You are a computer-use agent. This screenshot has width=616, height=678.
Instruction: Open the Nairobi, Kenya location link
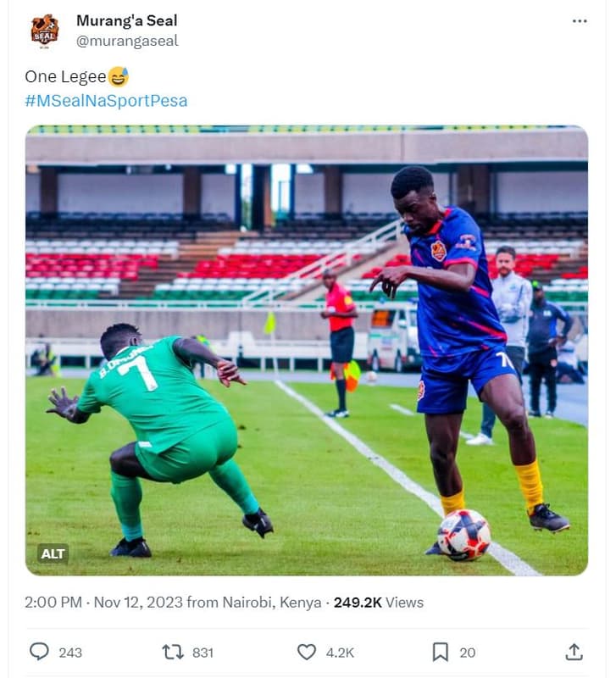point(272,603)
